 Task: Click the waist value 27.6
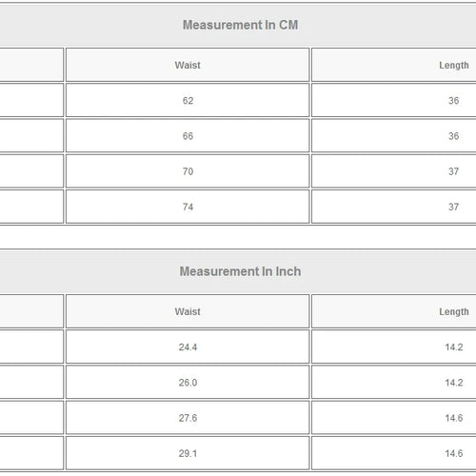[188, 418]
